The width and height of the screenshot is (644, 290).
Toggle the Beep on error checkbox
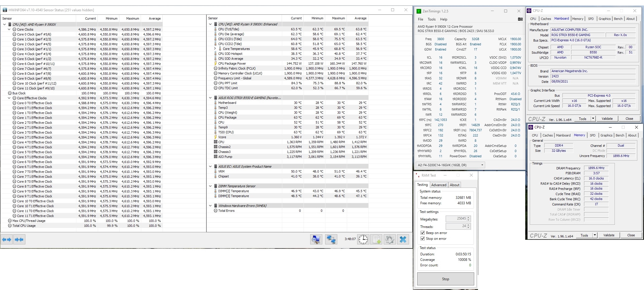pyautogui.click(x=423, y=233)
